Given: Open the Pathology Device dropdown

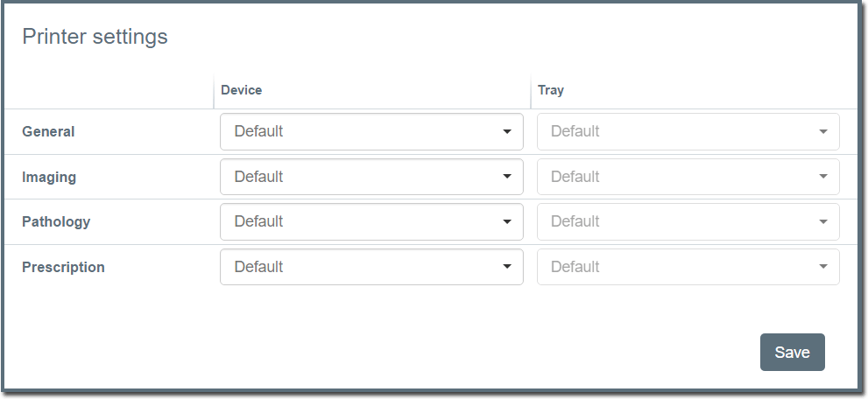Looking at the screenshot, I should coord(370,221).
